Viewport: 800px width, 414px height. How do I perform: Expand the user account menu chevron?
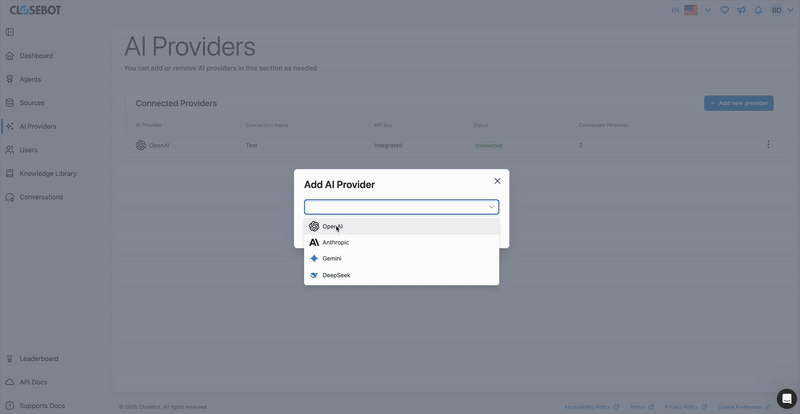pyautogui.click(x=790, y=10)
